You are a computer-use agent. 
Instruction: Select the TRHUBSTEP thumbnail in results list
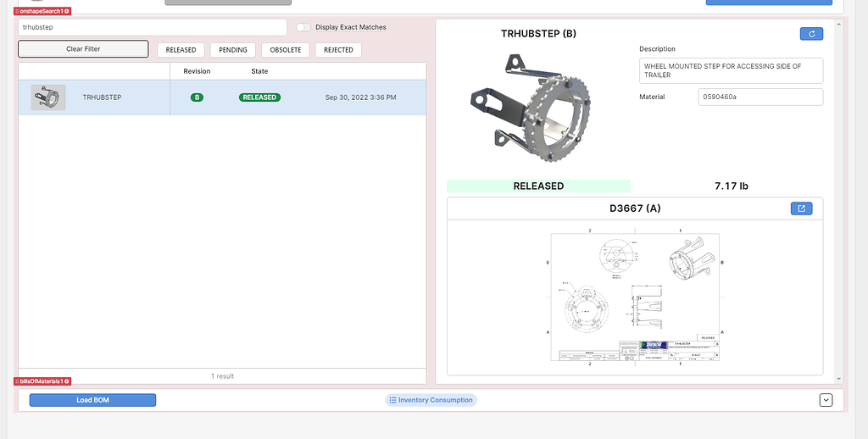(x=48, y=97)
